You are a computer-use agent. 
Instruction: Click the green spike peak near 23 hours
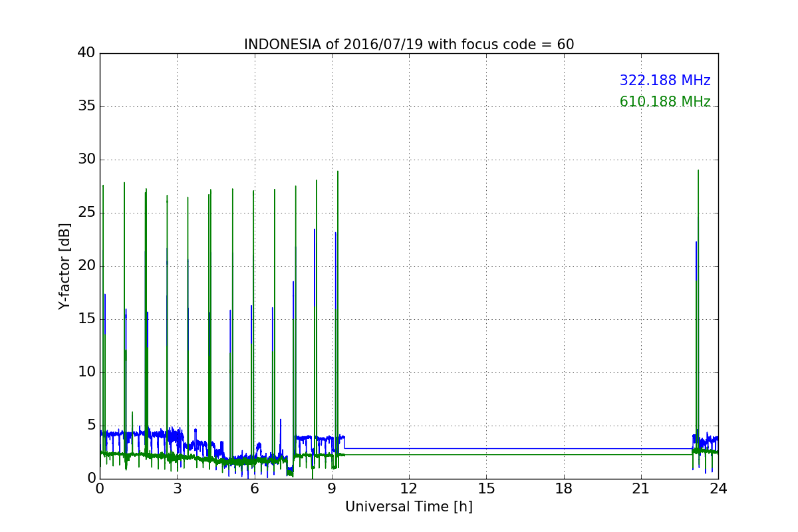(x=698, y=171)
